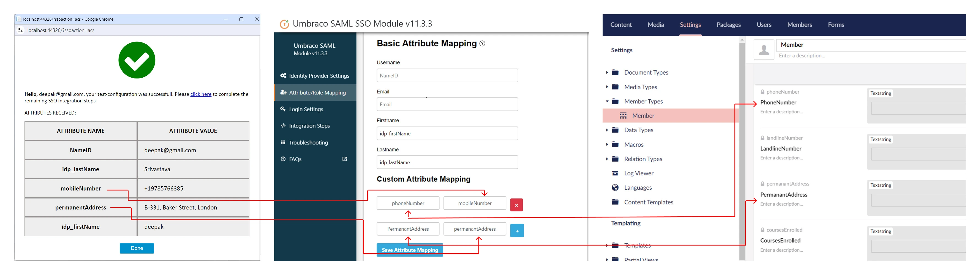Click the Basic Attribute Mapping help icon

[x=482, y=43]
